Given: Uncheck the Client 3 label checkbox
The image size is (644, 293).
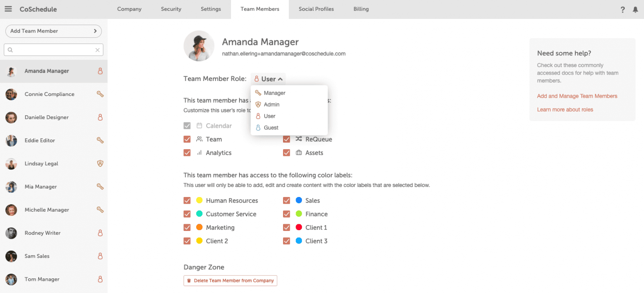Looking at the screenshot, I should pyautogui.click(x=286, y=241).
